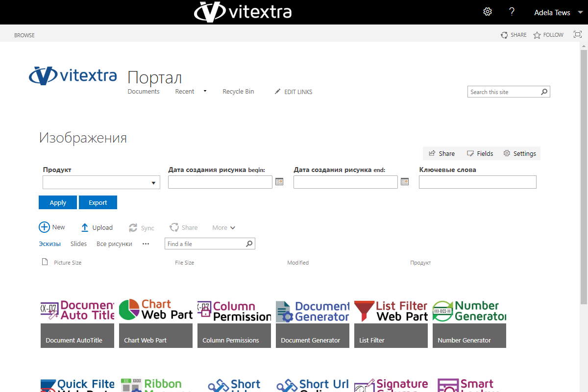Screen dimensions: 588x392
Task: Click the Export button
Action: coord(98,202)
